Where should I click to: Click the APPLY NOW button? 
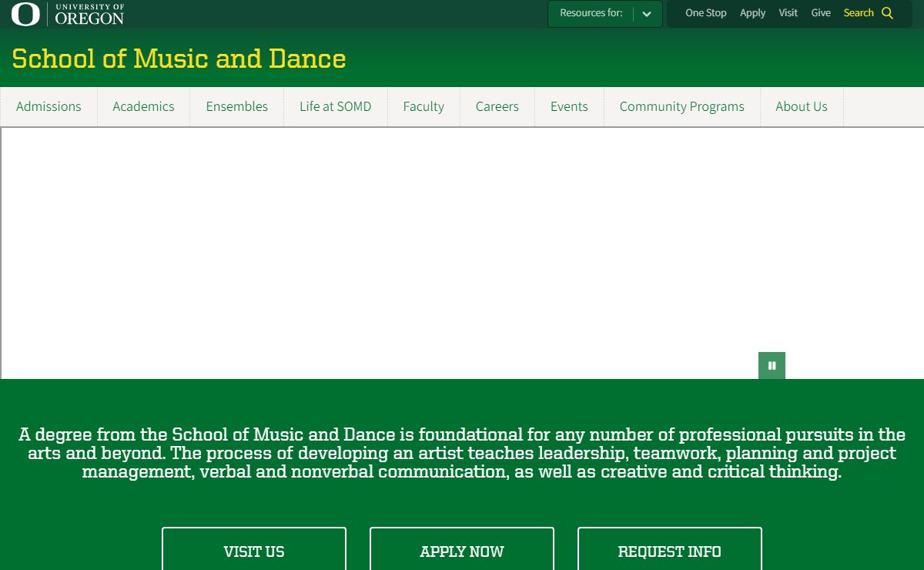[x=462, y=550]
